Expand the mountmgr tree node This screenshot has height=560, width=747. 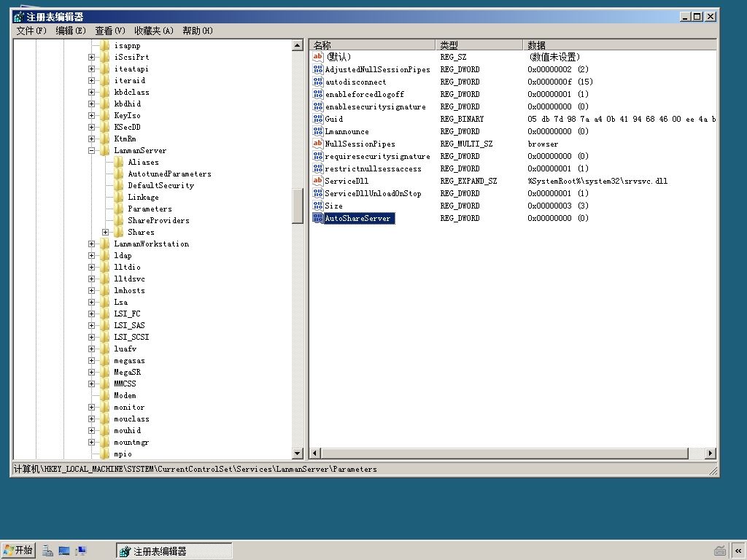91,442
